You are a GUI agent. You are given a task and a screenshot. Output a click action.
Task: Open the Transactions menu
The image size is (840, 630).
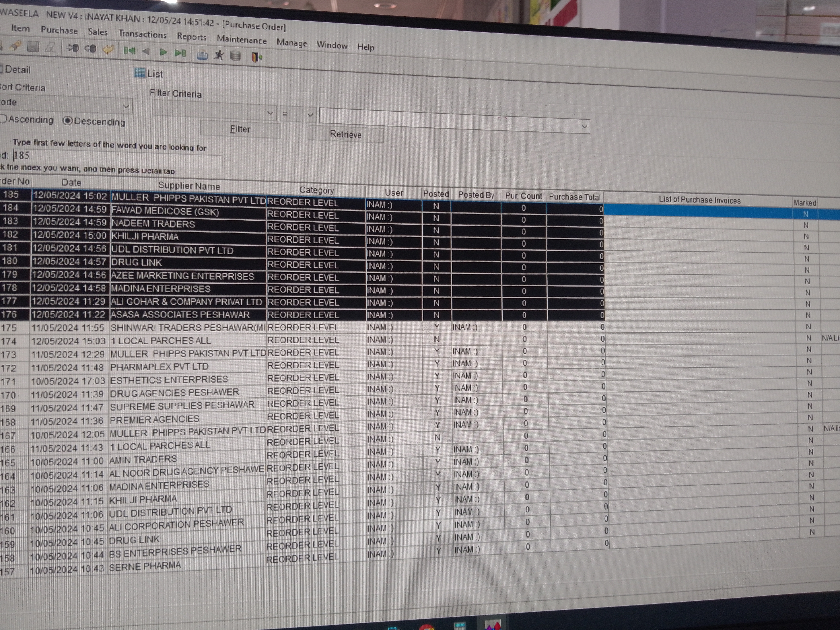tap(142, 34)
